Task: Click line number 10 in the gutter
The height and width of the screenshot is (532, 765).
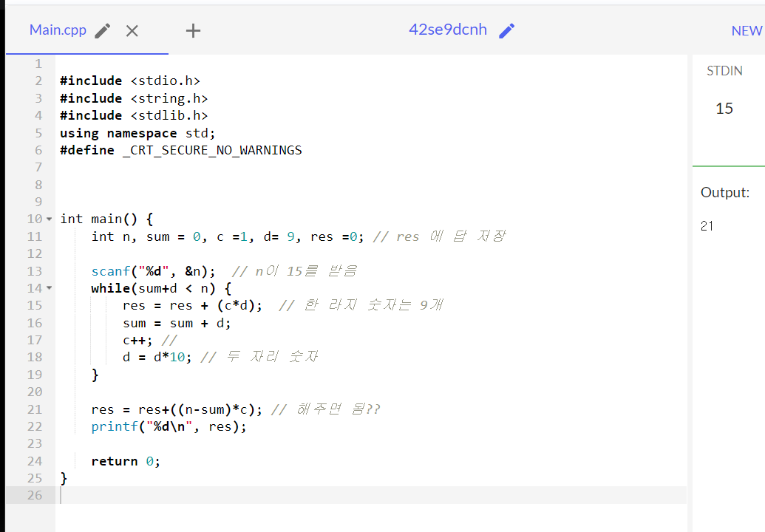Action: 35,219
